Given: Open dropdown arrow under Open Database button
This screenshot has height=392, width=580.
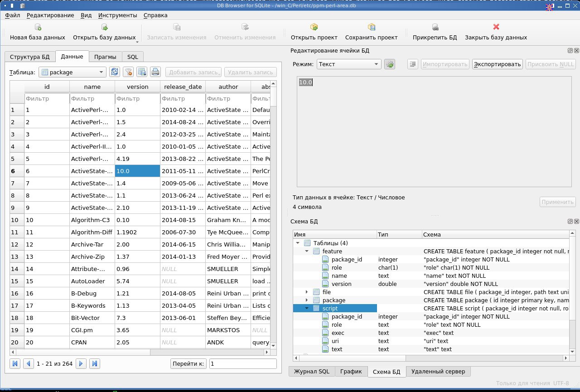Looking at the screenshot, I should 137,42.
